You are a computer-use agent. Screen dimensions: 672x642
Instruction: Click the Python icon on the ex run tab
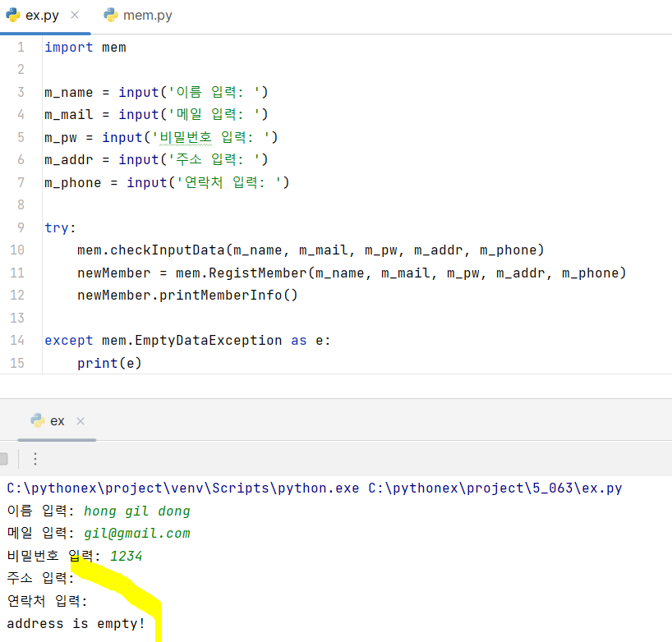(38, 420)
